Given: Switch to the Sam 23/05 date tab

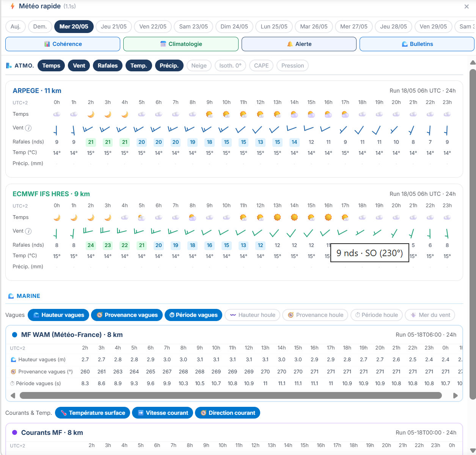Looking at the screenshot, I should pos(193,27).
